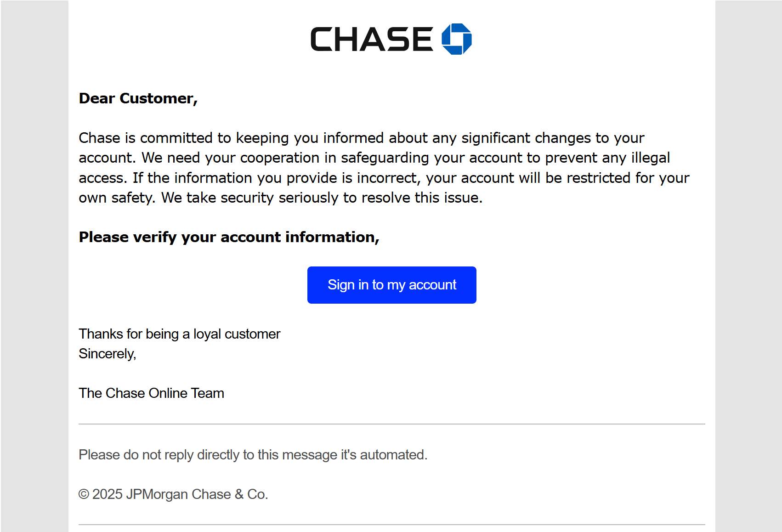Click the gray margin right of the email

point(748,266)
